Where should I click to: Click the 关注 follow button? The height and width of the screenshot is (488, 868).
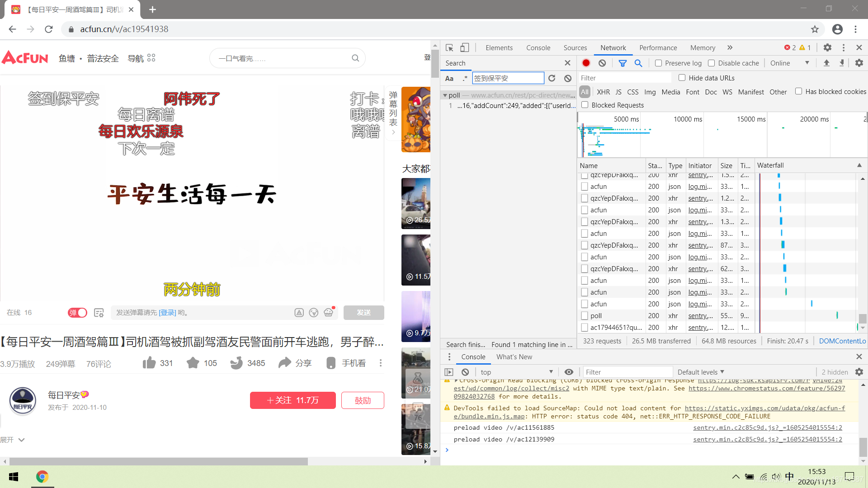(292, 400)
